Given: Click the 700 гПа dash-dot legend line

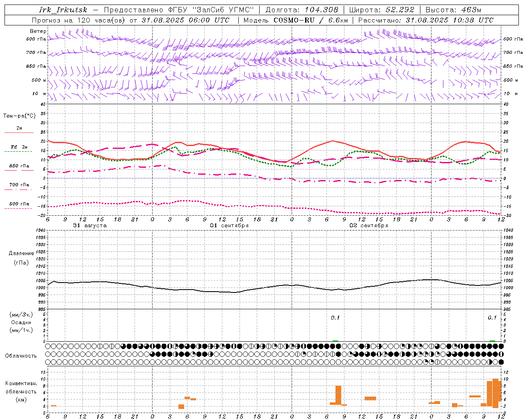Looking at the screenshot, I should pyautogui.click(x=18, y=190).
